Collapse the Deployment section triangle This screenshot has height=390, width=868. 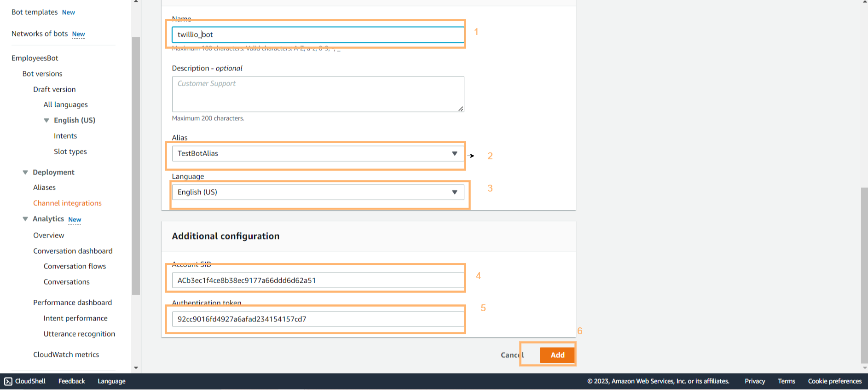[25, 172]
